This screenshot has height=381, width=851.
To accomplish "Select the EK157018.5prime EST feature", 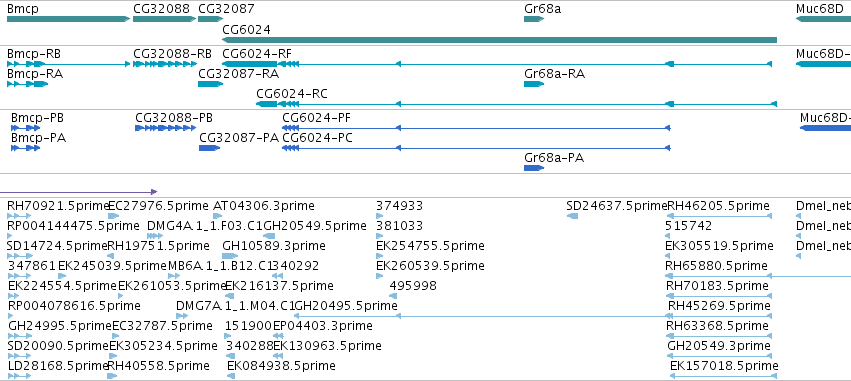I will pyautogui.click(x=724, y=376).
